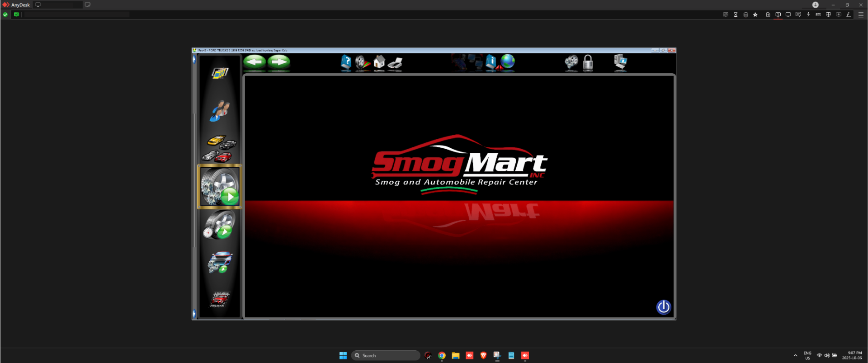The width and height of the screenshot is (868, 363).
Task: Click the printer icon
Action: point(395,63)
